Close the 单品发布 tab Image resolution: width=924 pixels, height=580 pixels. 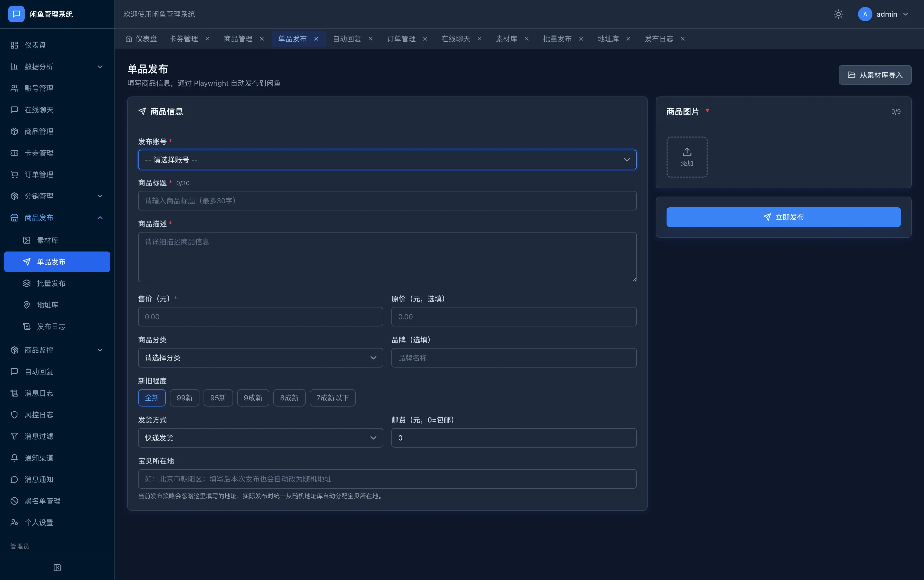[x=316, y=39]
